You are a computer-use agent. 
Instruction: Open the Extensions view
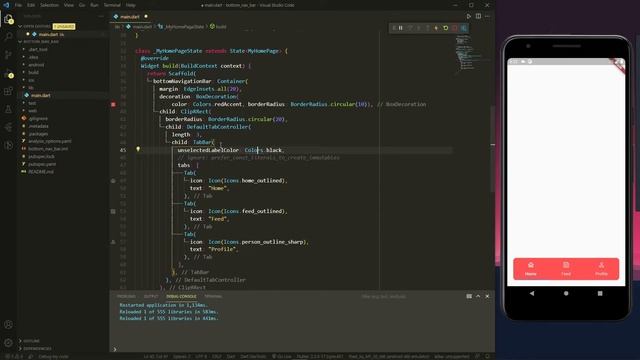point(8,91)
